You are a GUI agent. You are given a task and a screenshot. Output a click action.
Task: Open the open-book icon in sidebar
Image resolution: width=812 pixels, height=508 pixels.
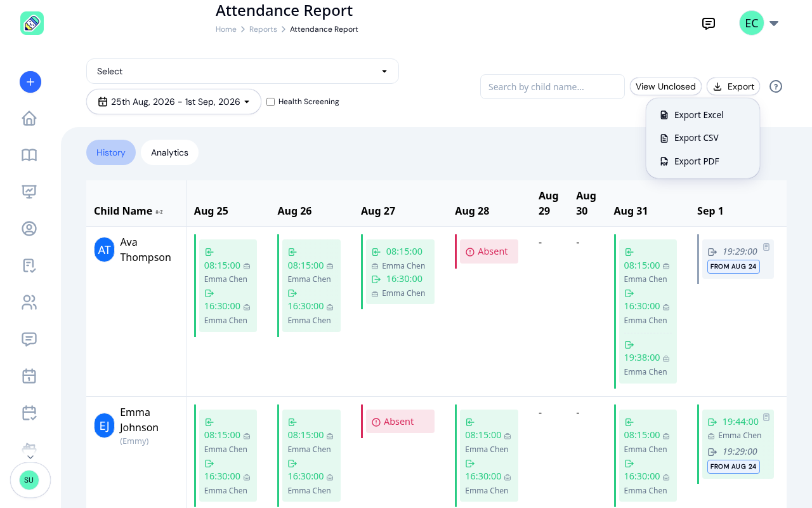tap(29, 155)
